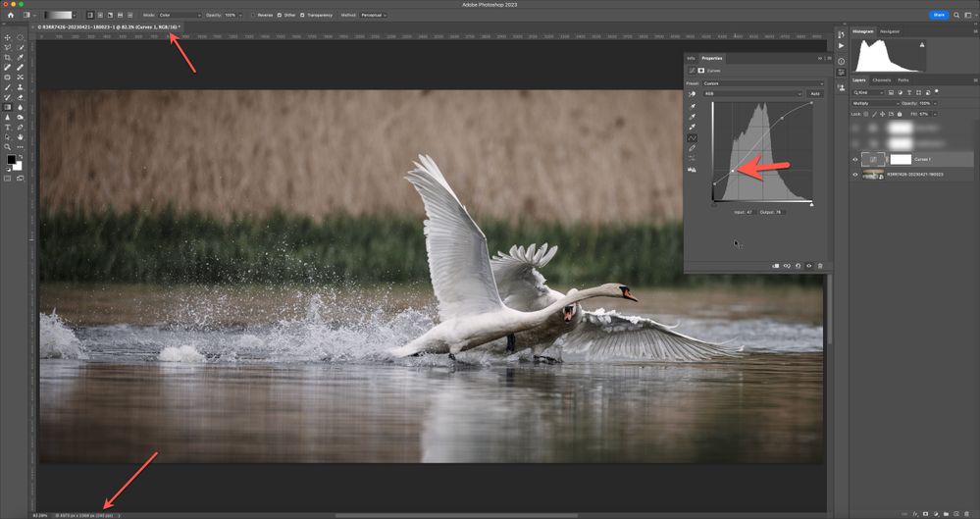The image size is (980, 519).
Task: Switch to the Channels tab
Action: pyautogui.click(x=881, y=79)
